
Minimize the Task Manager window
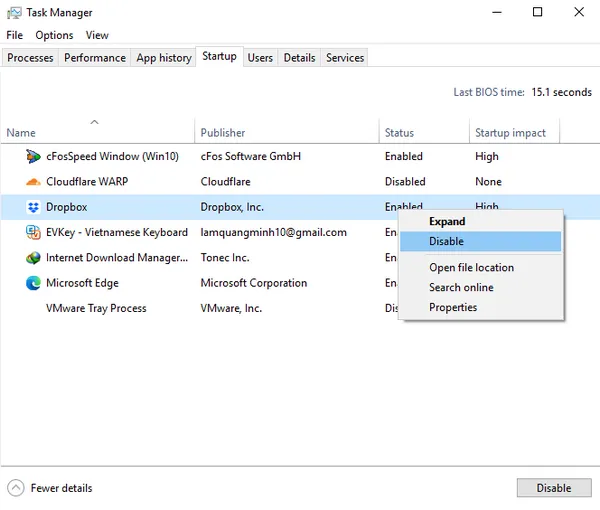coord(497,12)
